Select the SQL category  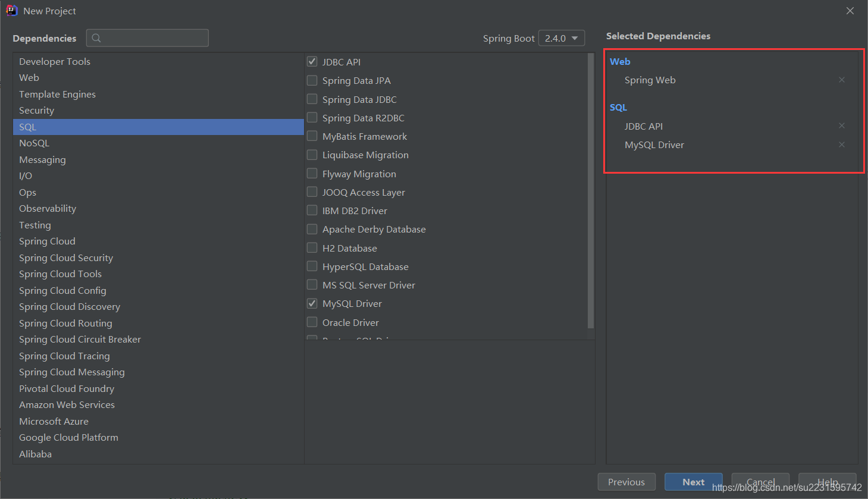158,127
